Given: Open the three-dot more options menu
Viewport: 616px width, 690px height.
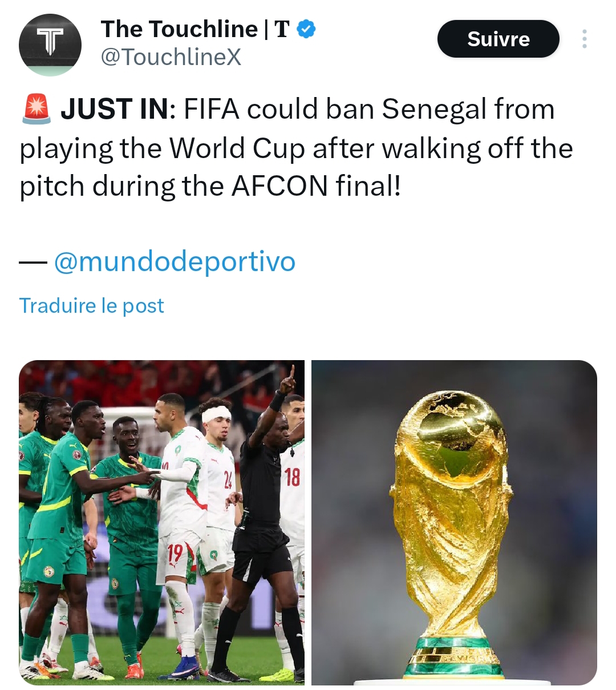Looking at the screenshot, I should pos(584,39).
